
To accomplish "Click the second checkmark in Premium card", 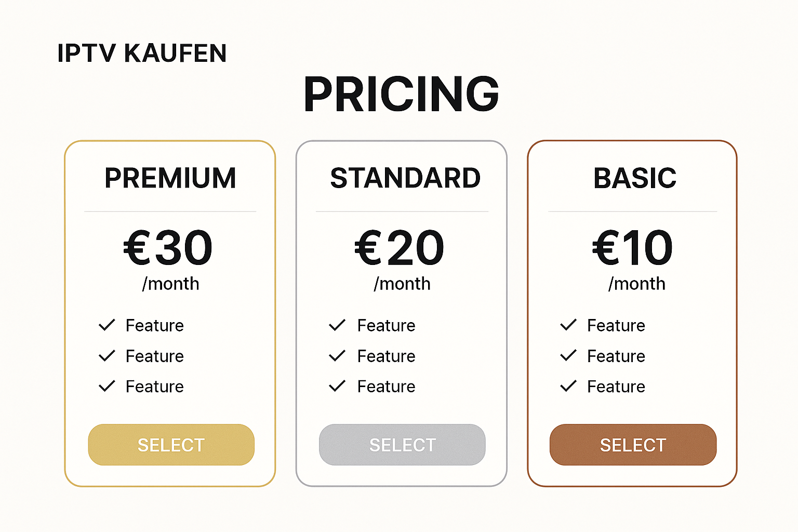I will (x=107, y=356).
